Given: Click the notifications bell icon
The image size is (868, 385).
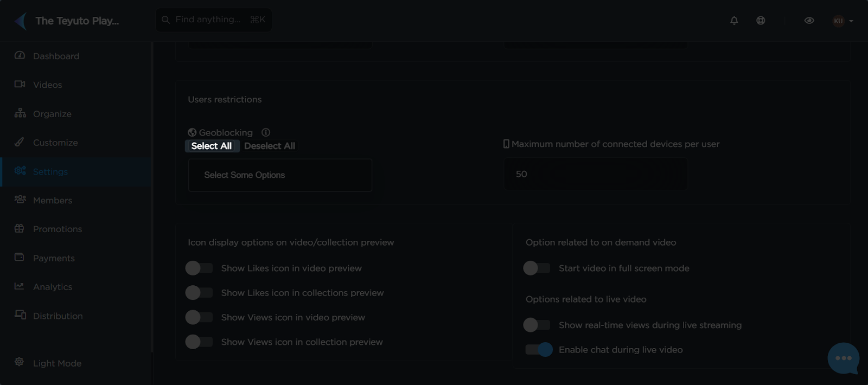Looking at the screenshot, I should 734,21.
